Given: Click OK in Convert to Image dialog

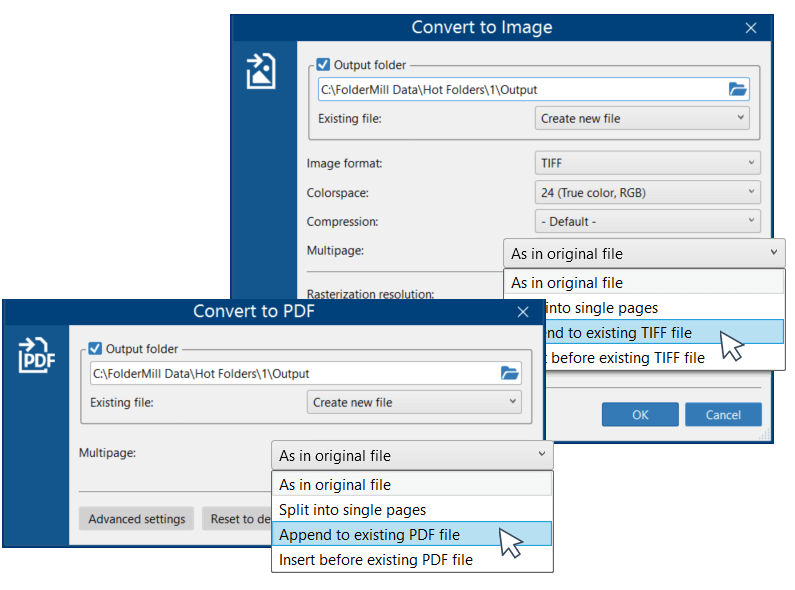Looking at the screenshot, I should [x=640, y=414].
